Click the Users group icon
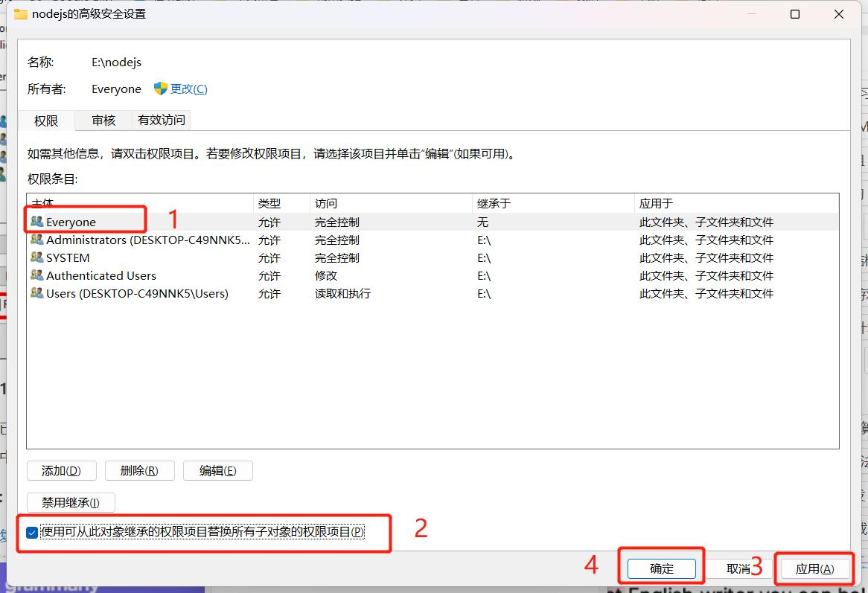The width and height of the screenshot is (868, 593). tap(36, 293)
